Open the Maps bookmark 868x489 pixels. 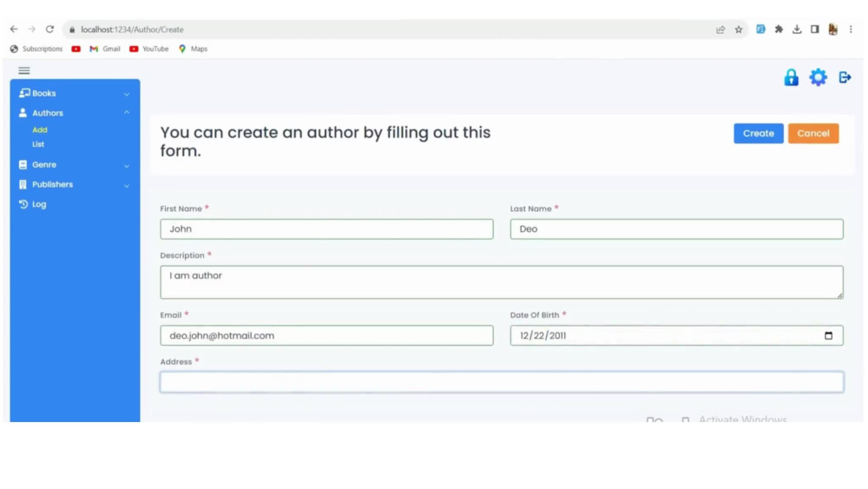click(194, 49)
